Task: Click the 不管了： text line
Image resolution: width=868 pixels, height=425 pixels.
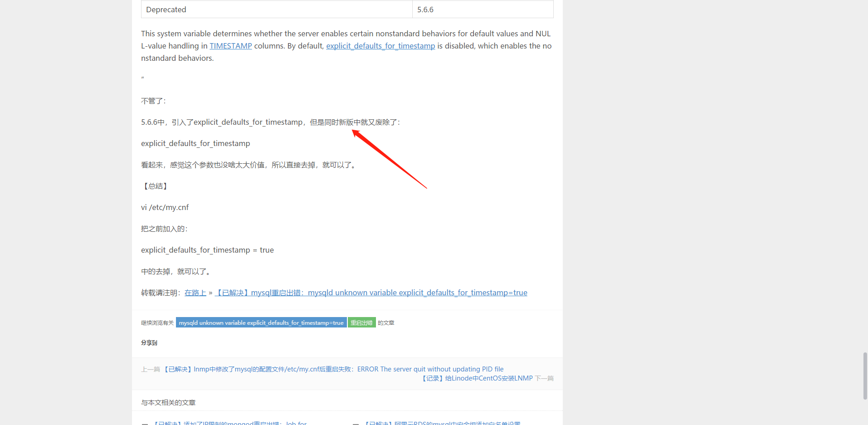Action: 154,101
